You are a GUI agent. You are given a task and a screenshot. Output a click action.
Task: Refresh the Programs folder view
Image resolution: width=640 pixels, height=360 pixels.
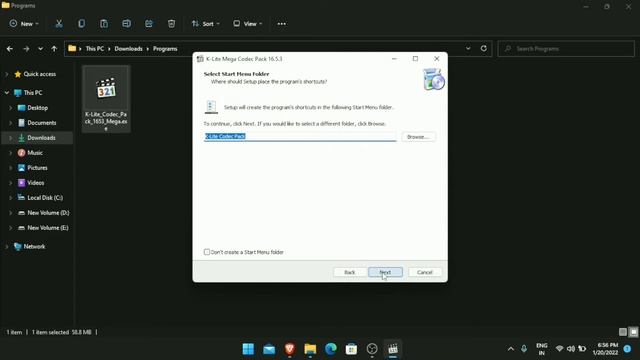[x=484, y=48]
